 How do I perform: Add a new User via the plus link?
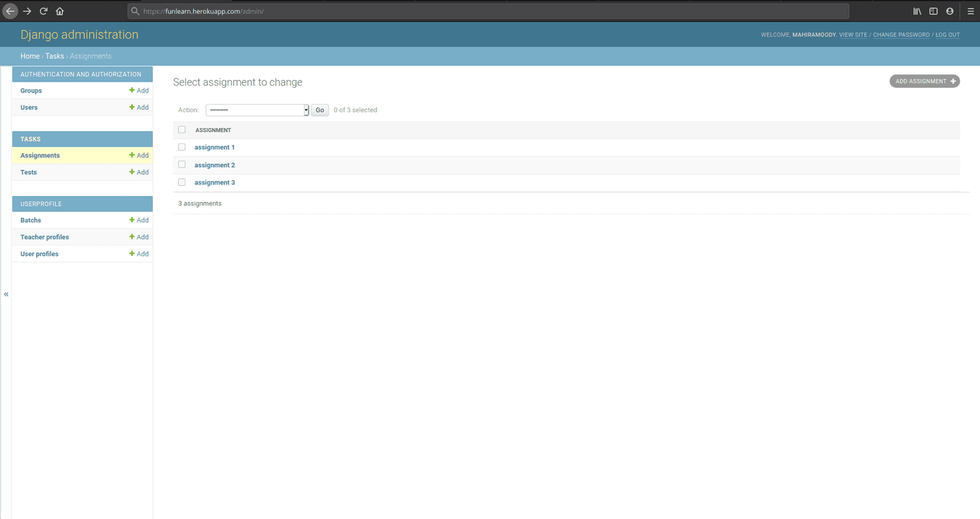point(139,107)
